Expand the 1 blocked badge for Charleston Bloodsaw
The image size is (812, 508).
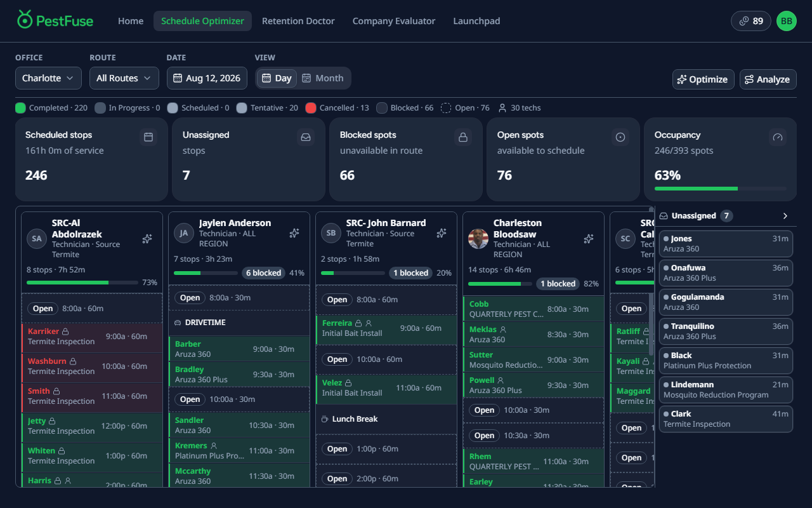point(558,284)
